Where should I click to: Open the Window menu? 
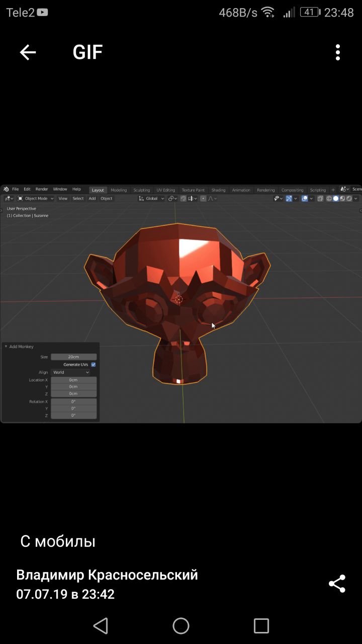tap(60, 189)
